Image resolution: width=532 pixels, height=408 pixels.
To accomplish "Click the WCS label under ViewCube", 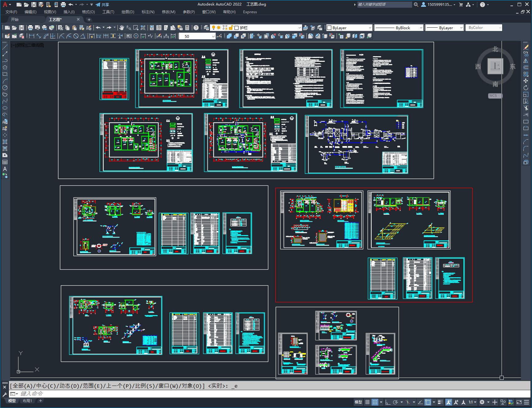I will pos(495,96).
